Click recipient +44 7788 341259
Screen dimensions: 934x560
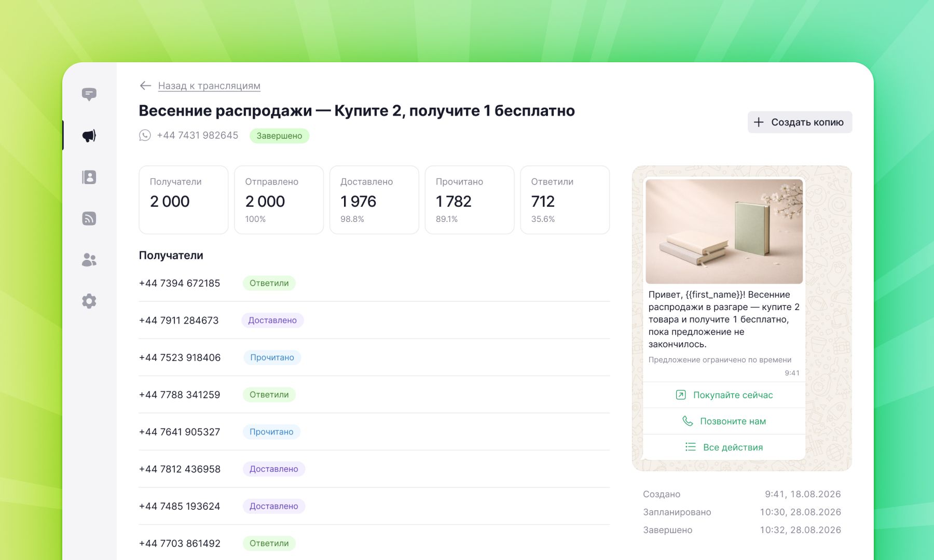180,395
